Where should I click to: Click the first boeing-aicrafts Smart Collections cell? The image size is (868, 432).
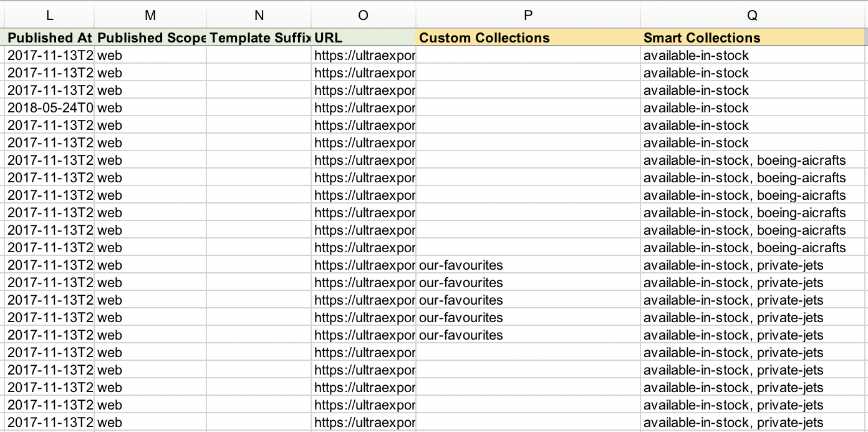752,160
